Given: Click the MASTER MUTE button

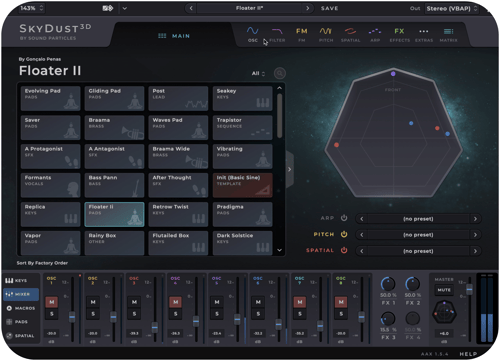Looking at the screenshot, I should click(444, 290).
